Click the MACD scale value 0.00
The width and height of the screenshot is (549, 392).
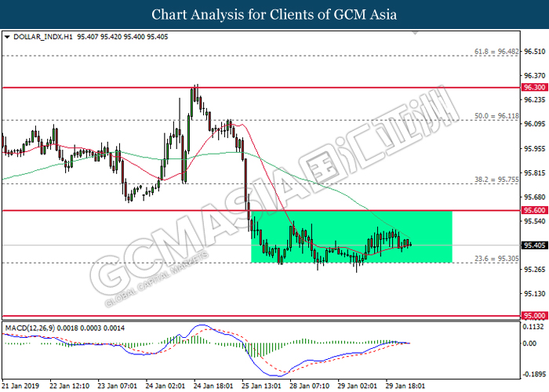coord(529,343)
